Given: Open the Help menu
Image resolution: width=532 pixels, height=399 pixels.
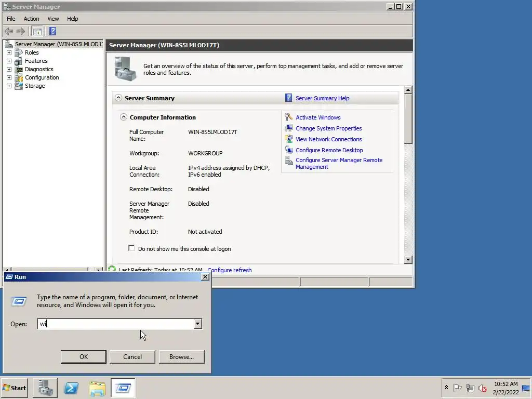Looking at the screenshot, I should pyautogui.click(x=72, y=19).
